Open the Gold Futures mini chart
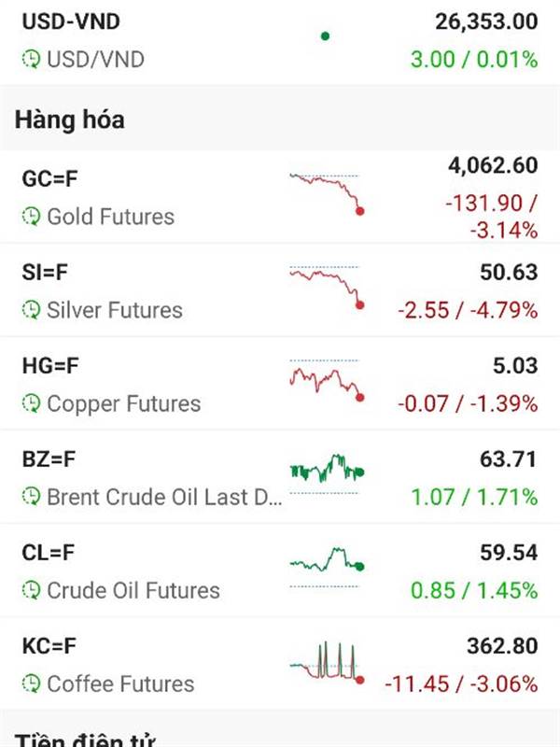 click(326, 193)
